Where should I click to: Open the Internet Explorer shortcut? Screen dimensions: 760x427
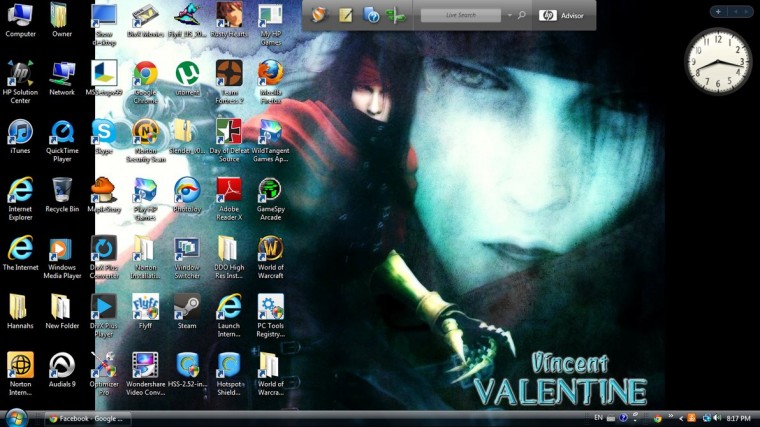coord(20,199)
